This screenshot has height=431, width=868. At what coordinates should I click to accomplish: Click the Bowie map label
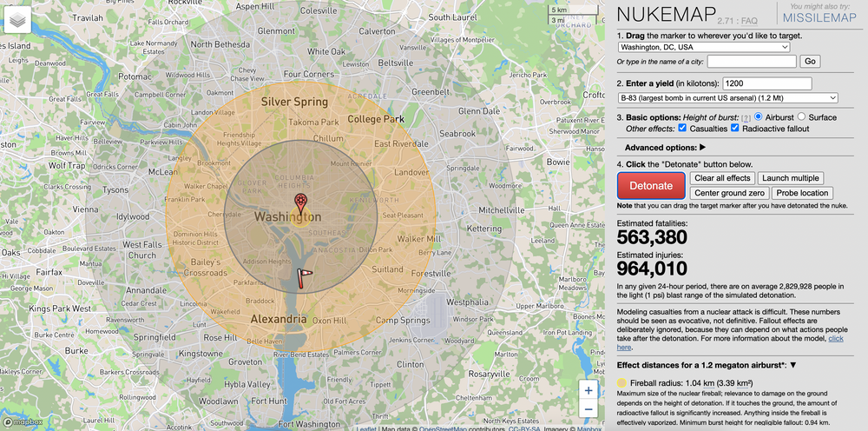pos(558,162)
